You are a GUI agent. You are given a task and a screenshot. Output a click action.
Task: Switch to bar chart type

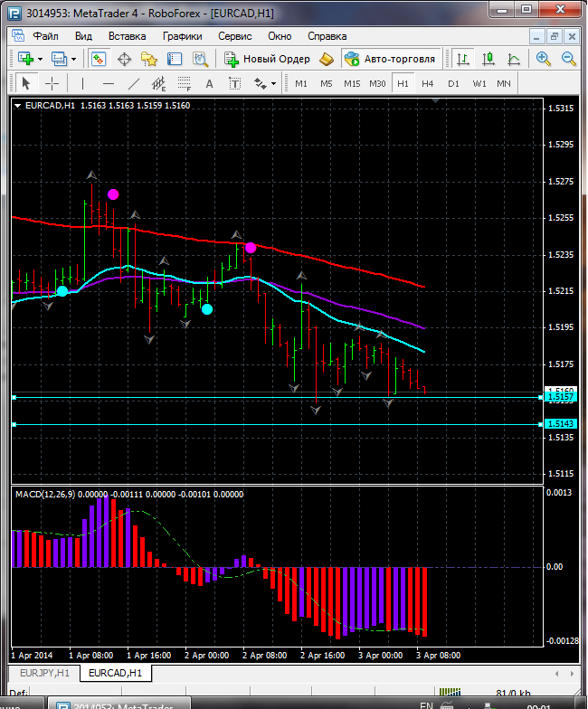(463, 59)
